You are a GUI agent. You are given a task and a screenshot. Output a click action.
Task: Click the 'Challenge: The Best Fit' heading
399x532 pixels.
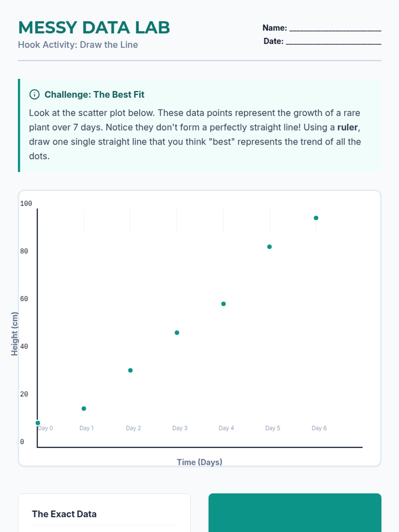point(94,95)
